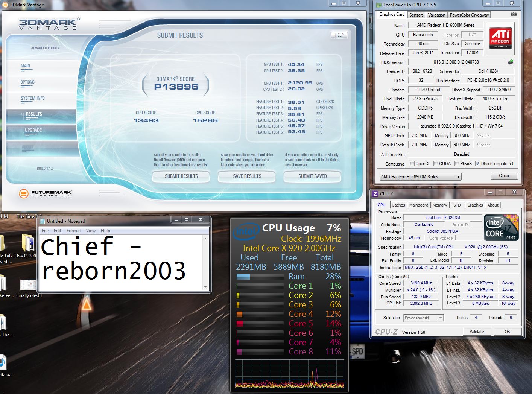Viewport: 532px width, 394px height.
Task: Click the Notepad vertical scrollbar down arrow
Action: point(205,287)
